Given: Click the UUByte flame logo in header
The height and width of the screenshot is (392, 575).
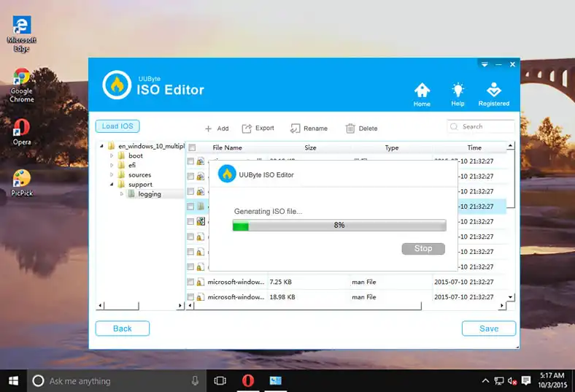Looking at the screenshot, I should click(x=117, y=85).
